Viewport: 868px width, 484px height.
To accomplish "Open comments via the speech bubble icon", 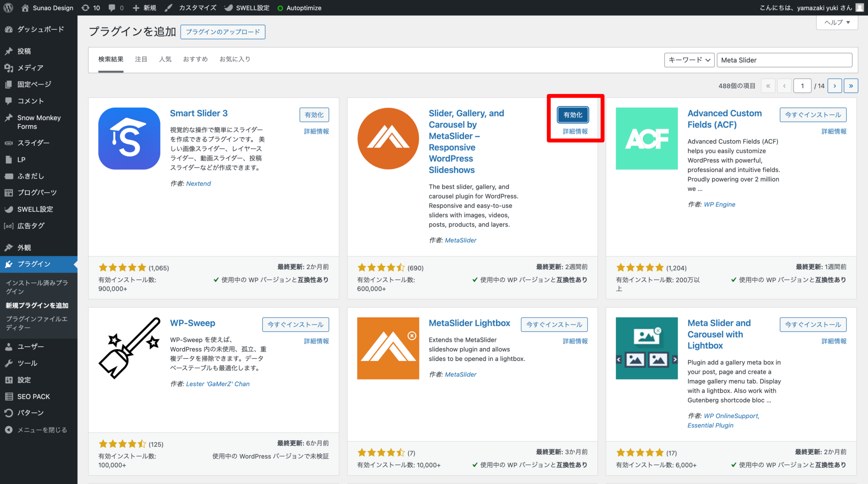I will pyautogui.click(x=112, y=8).
